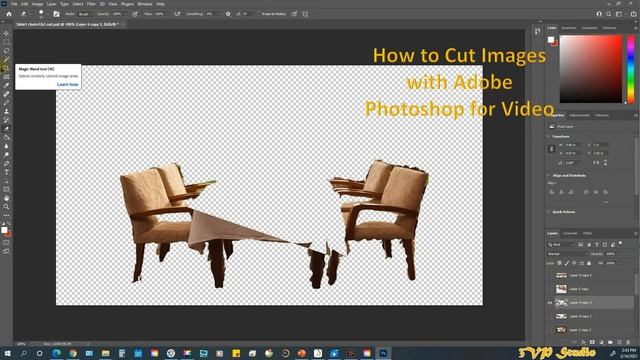Open the Normal blend mode dropdown

pos(567,254)
